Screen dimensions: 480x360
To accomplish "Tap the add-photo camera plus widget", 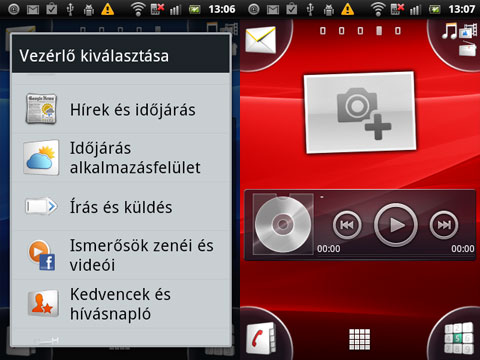I will 360,112.
